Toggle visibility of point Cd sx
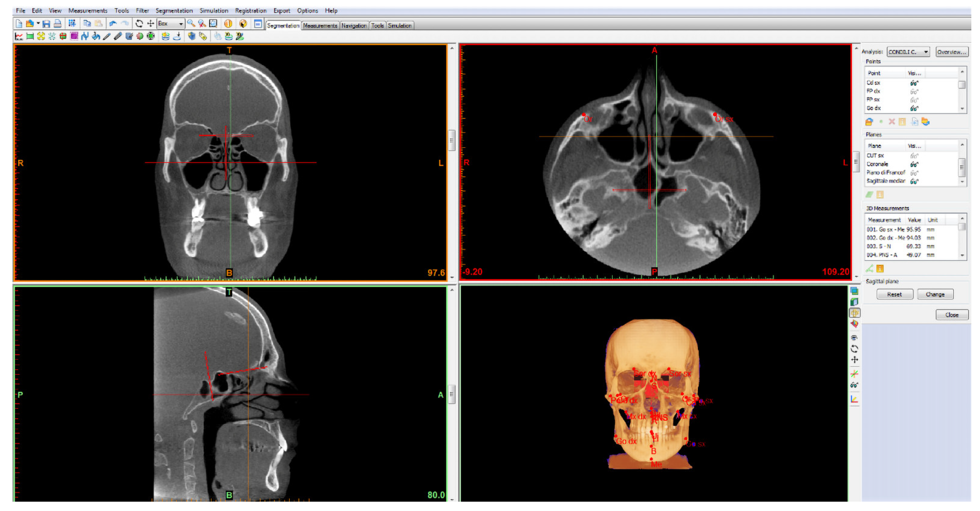Image resolution: width=980 pixels, height=511 pixels. click(x=914, y=83)
